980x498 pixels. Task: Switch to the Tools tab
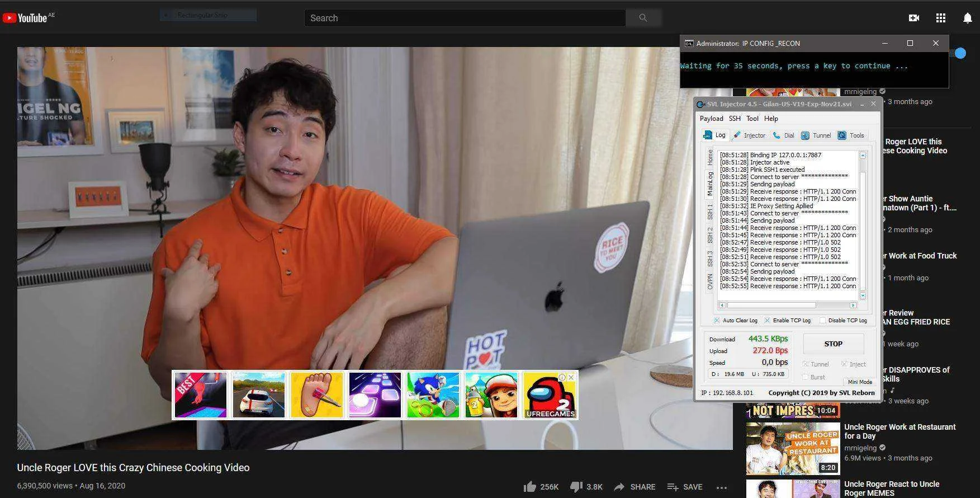tap(851, 135)
